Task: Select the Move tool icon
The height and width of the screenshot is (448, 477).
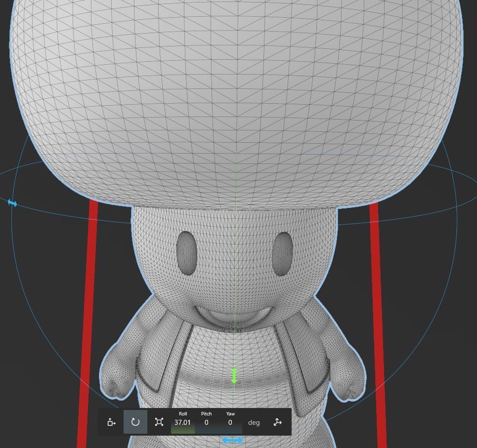Action: [111, 422]
